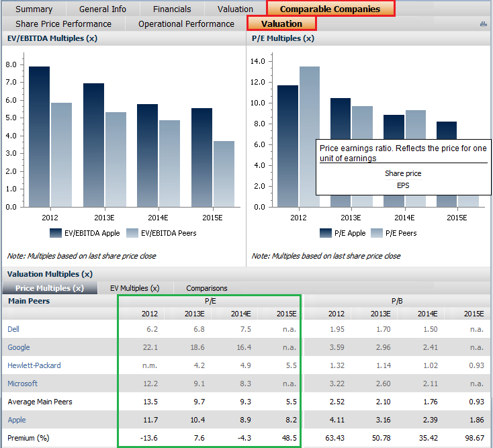Click the P/B column group header

397,301
